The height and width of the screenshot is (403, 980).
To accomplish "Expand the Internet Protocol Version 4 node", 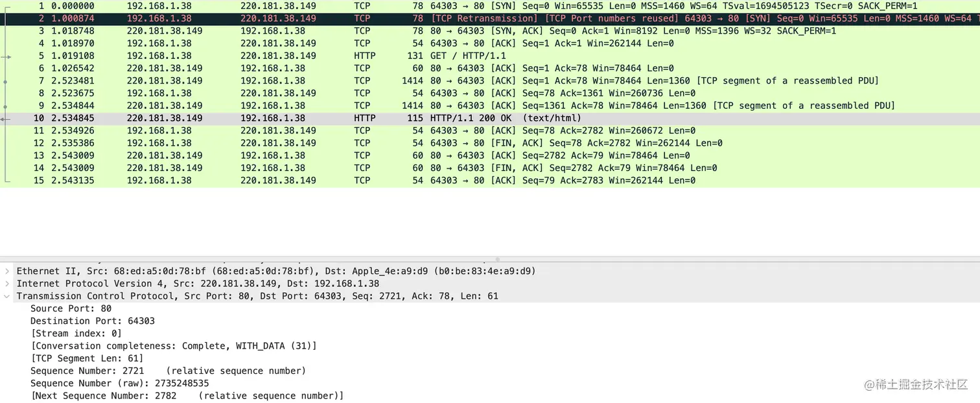I will coord(7,283).
